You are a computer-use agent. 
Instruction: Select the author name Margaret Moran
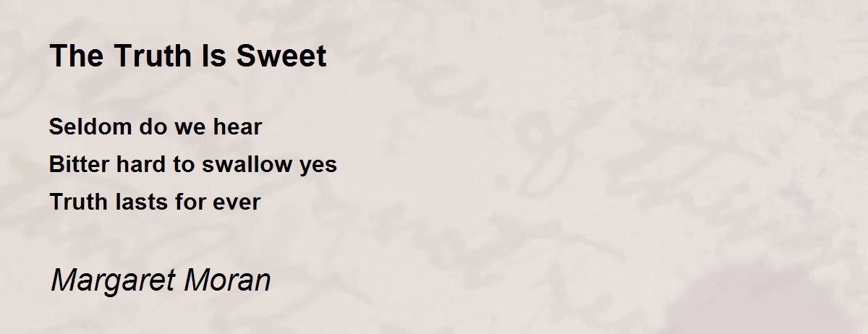click(x=161, y=280)
